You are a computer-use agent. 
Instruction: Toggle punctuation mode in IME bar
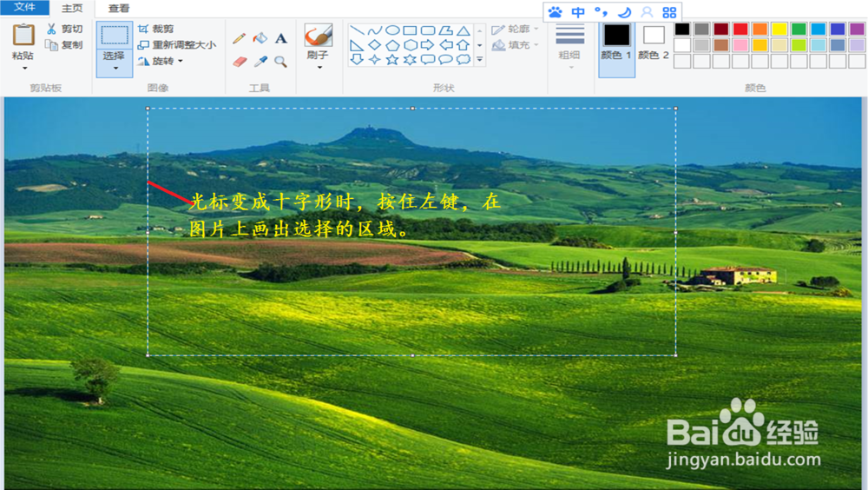pyautogui.click(x=601, y=11)
